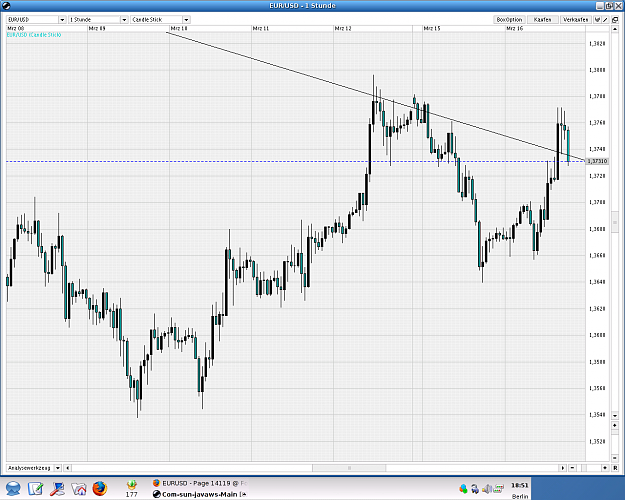625x500 pixels.
Task: Click the EUR/USD (Candle Stick) legend label
Action: click(x=34, y=35)
